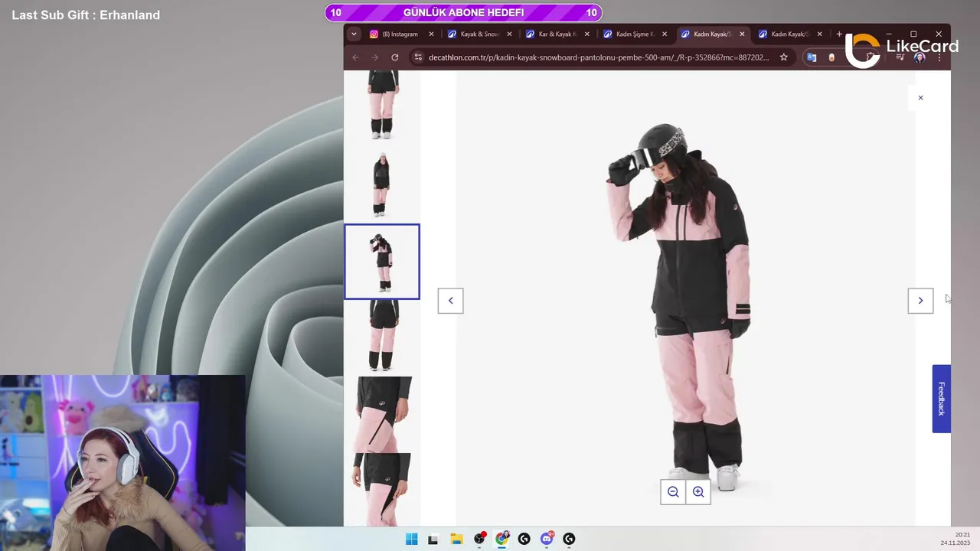Open the Google Translate extension icon

click(812, 57)
